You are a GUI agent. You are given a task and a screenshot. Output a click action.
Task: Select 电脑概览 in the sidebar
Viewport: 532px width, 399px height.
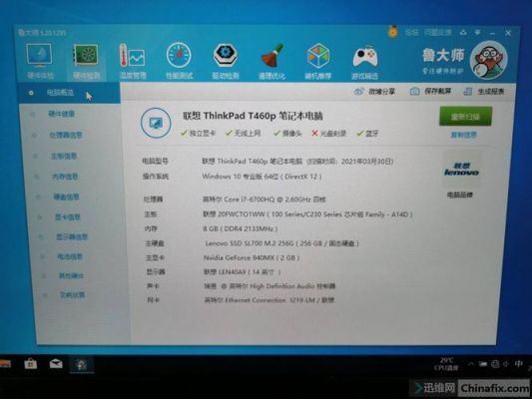(x=69, y=93)
